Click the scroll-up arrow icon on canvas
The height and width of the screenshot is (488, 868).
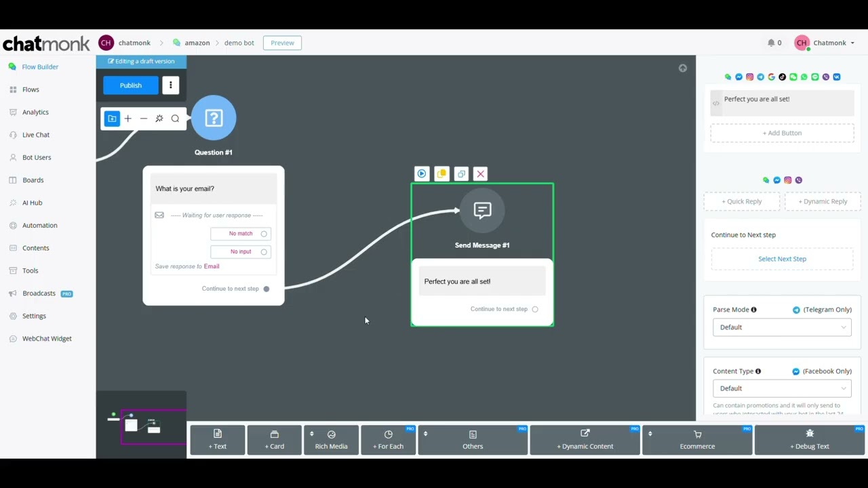[683, 68]
